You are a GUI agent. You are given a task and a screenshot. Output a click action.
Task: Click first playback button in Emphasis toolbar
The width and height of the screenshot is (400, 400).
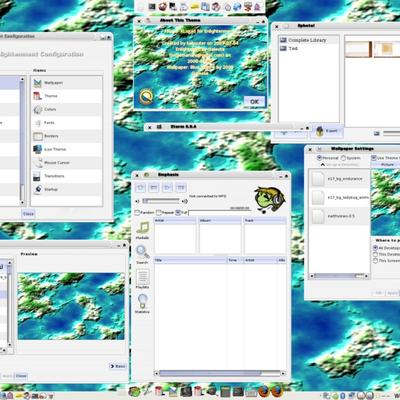click(140, 188)
